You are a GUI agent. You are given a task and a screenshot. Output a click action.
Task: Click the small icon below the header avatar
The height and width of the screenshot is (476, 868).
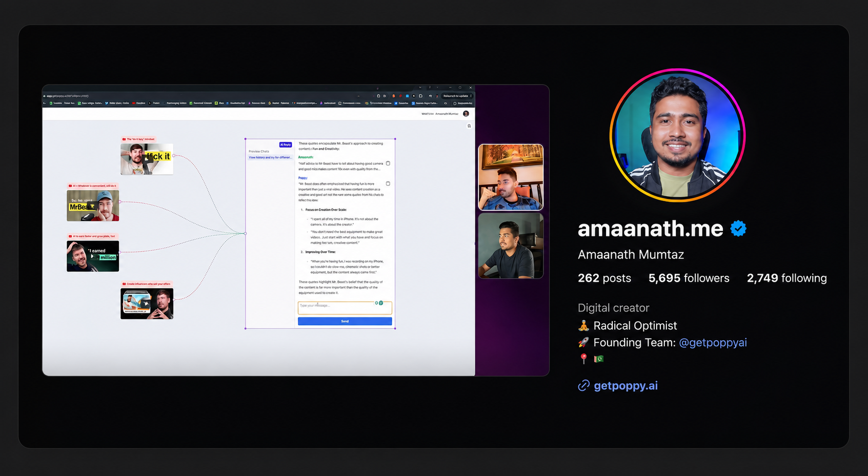[x=469, y=126]
